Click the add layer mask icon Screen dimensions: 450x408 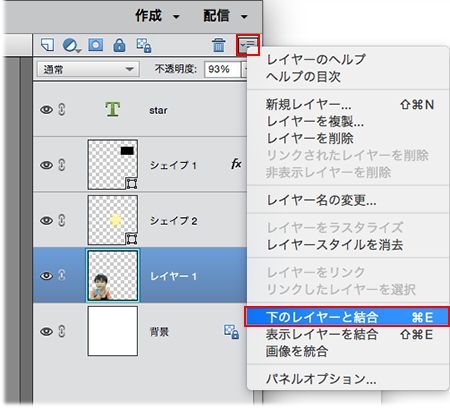coord(95,45)
